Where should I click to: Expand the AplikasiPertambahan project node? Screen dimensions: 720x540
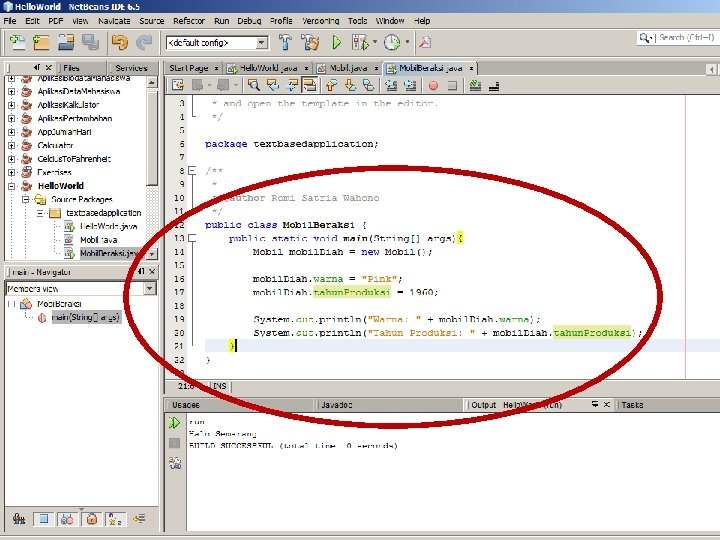pos(11,118)
